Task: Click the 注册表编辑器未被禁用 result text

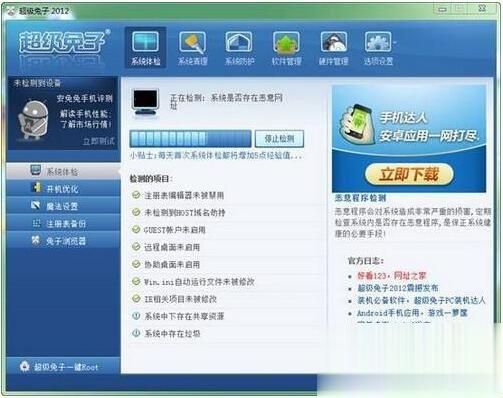Action: 184,195
